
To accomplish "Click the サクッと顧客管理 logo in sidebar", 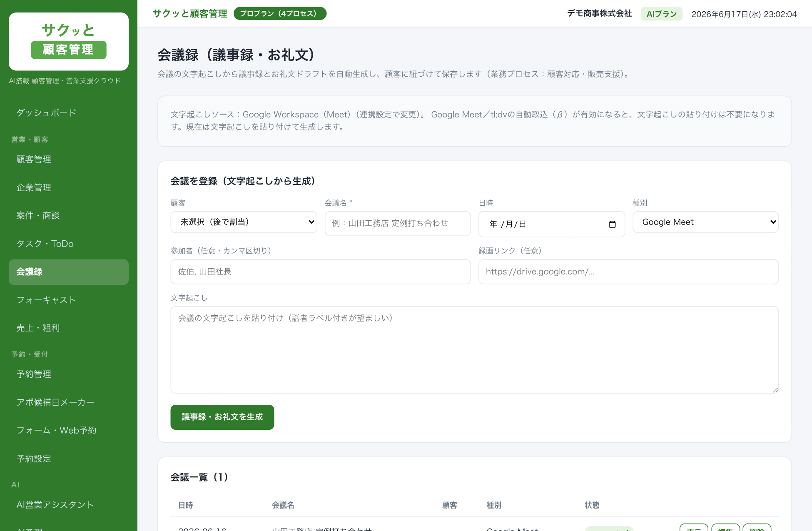I will pyautogui.click(x=69, y=41).
